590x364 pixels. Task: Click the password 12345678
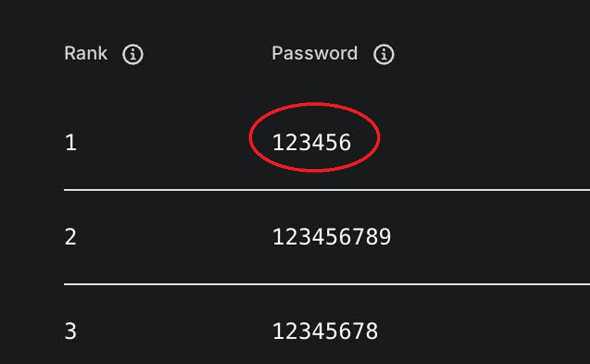tap(325, 331)
